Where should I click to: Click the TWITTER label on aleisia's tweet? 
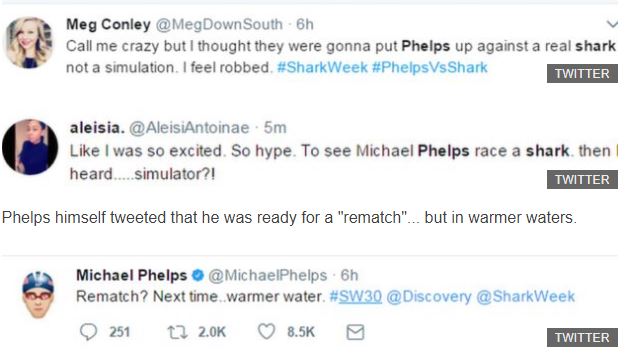(x=582, y=180)
